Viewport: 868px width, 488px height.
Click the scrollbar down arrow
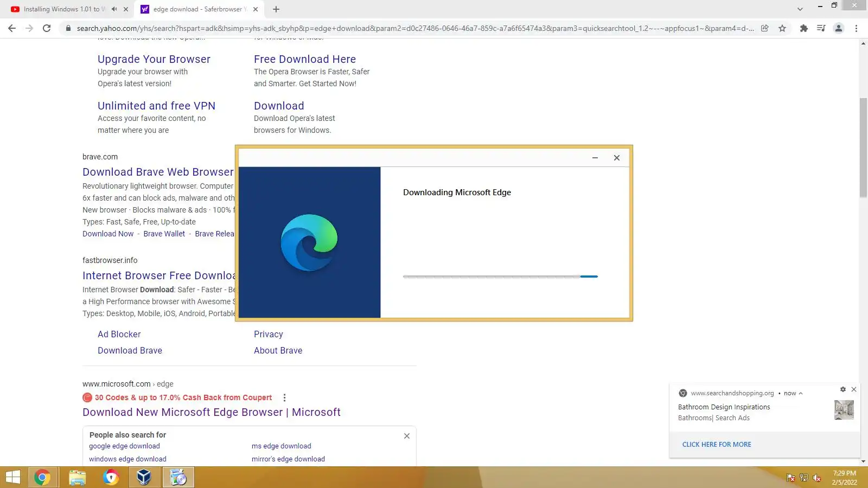pyautogui.click(x=863, y=461)
